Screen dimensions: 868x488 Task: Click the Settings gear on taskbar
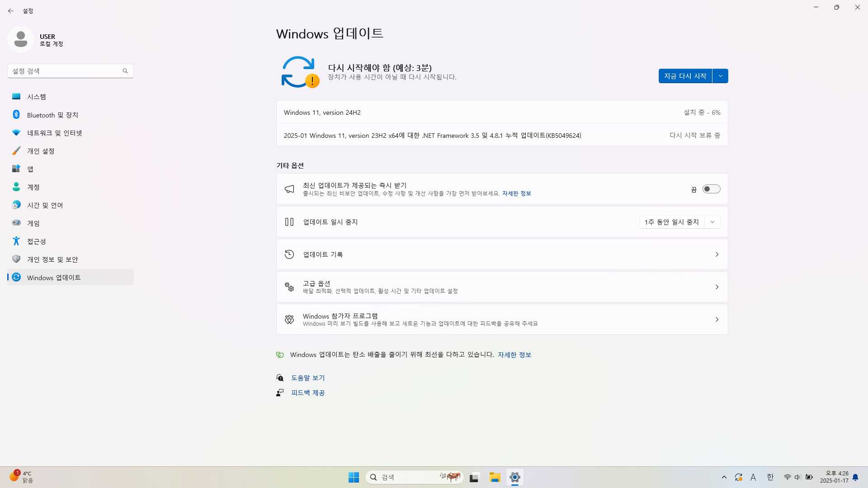pos(515,477)
